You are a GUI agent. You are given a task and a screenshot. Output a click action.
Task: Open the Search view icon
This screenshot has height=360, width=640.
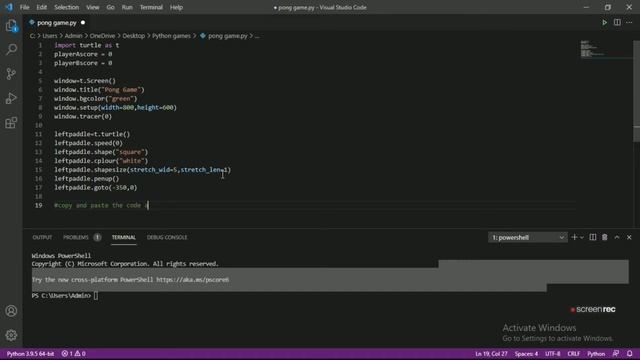tap(11, 50)
